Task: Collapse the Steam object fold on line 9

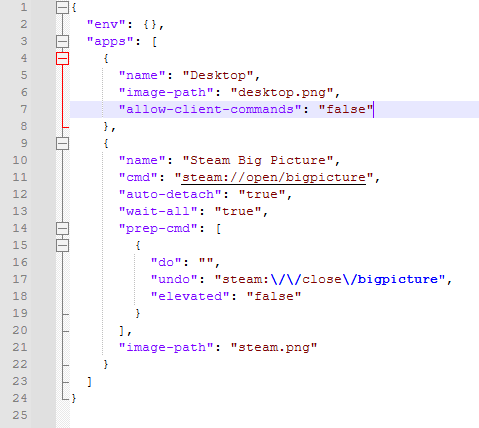Action: click(x=62, y=143)
